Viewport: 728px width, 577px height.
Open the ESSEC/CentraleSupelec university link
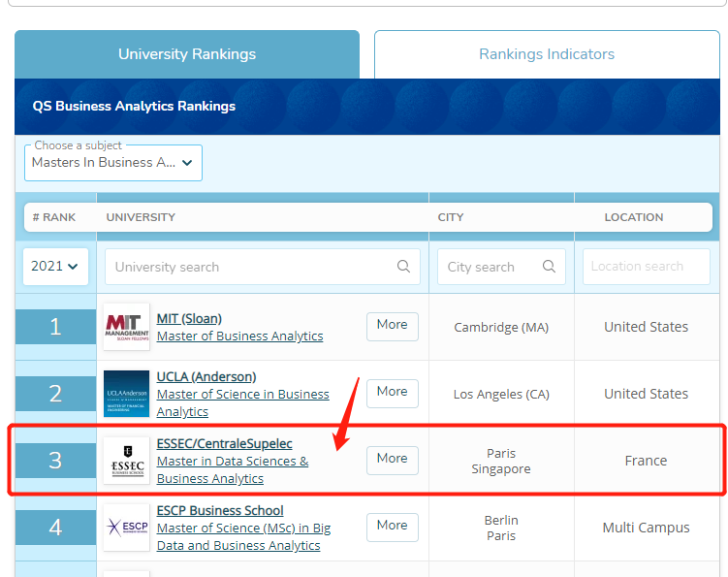coord(224,444)
